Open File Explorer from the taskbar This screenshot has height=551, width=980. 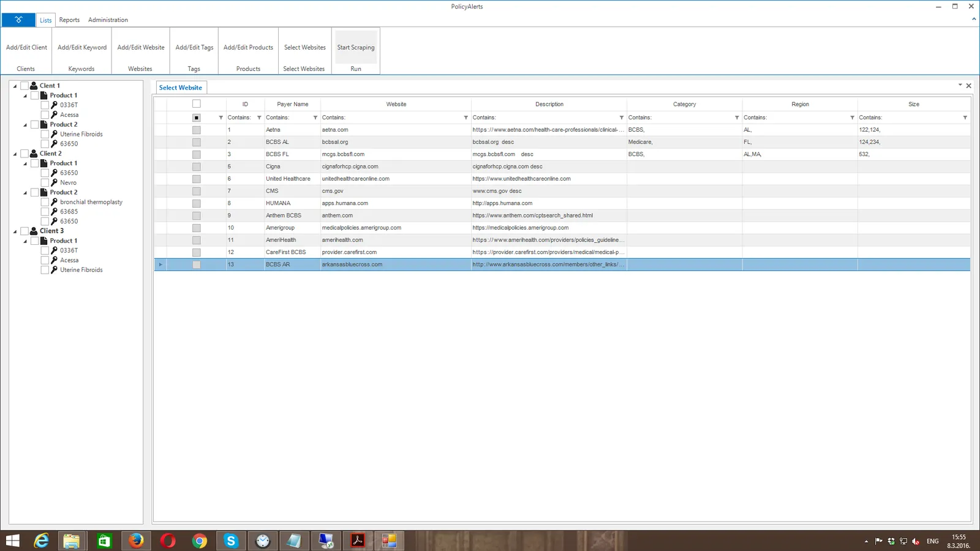(x=72, y=541)
